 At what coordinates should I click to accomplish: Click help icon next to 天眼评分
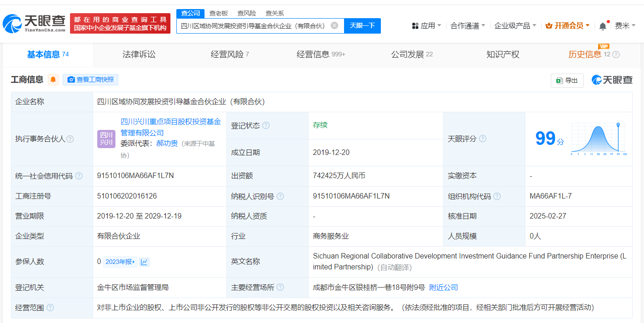483,139
